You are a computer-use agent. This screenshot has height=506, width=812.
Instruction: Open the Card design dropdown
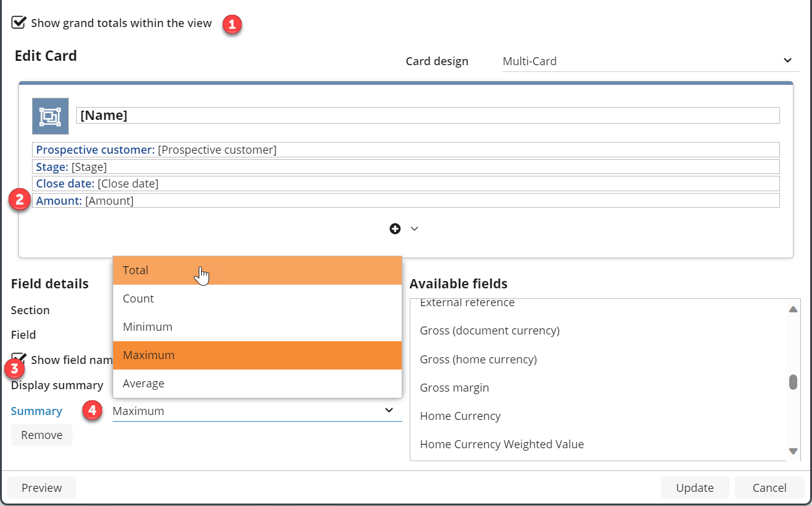651,61
